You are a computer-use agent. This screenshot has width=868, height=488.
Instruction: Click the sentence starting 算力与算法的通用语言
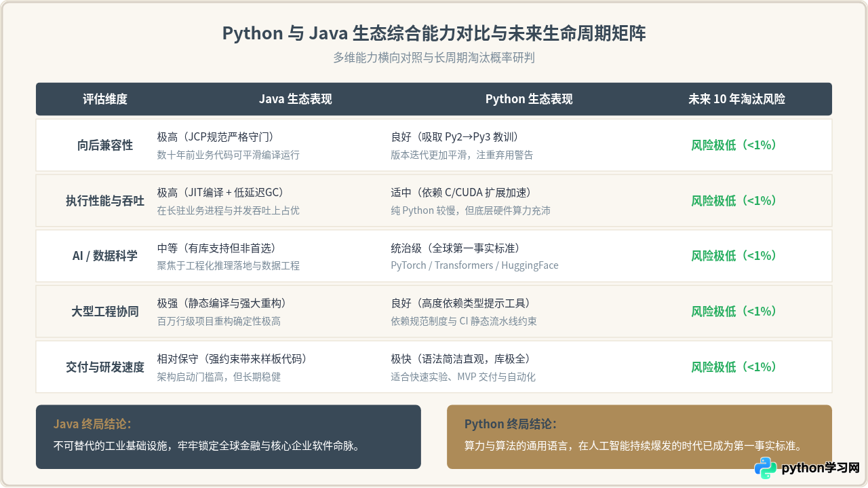(634, 446)
